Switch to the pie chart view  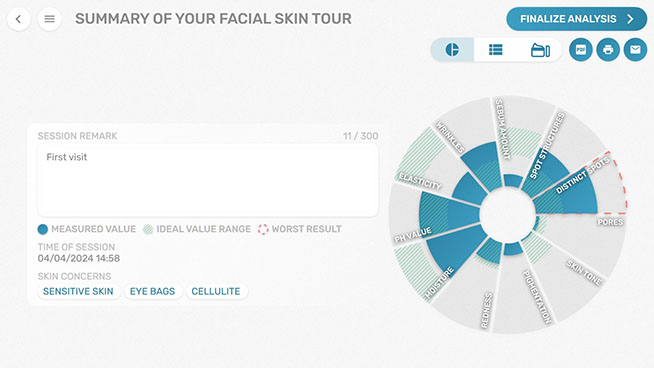(452, 50)
